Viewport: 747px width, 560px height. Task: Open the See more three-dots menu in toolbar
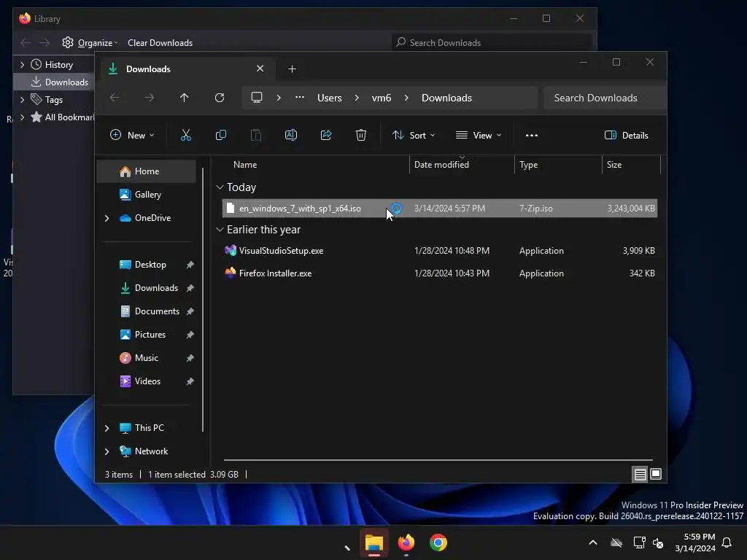point(532,135)
